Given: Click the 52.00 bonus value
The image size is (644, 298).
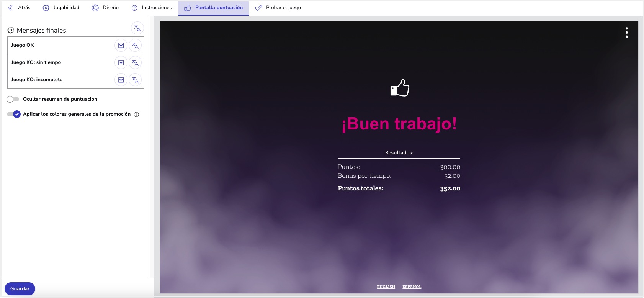Looking at the screenshot, I should click(452, 176).
